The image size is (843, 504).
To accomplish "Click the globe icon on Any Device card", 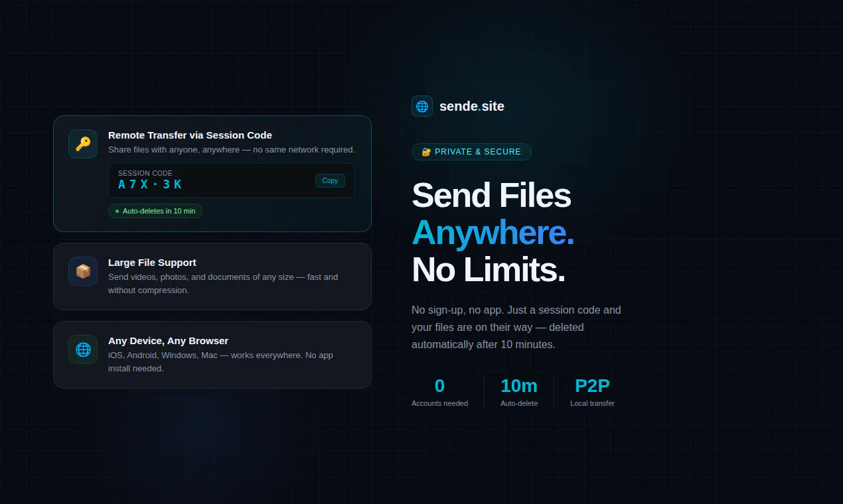I will pos(83,349).
